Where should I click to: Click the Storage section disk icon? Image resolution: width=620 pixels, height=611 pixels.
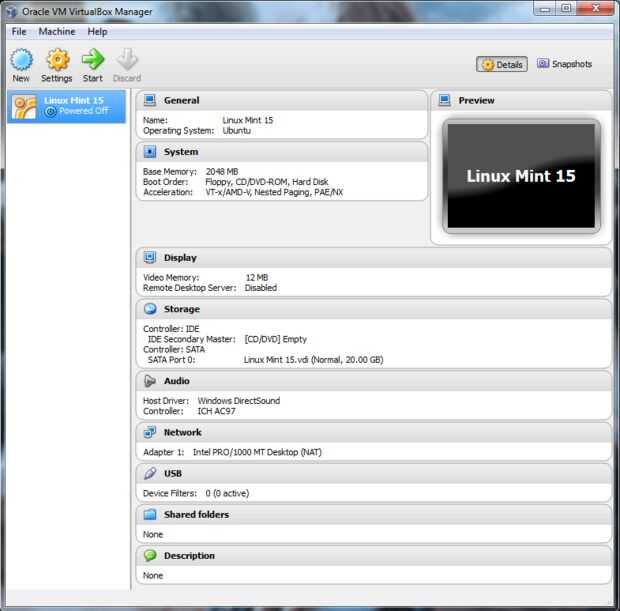[149, 309]
